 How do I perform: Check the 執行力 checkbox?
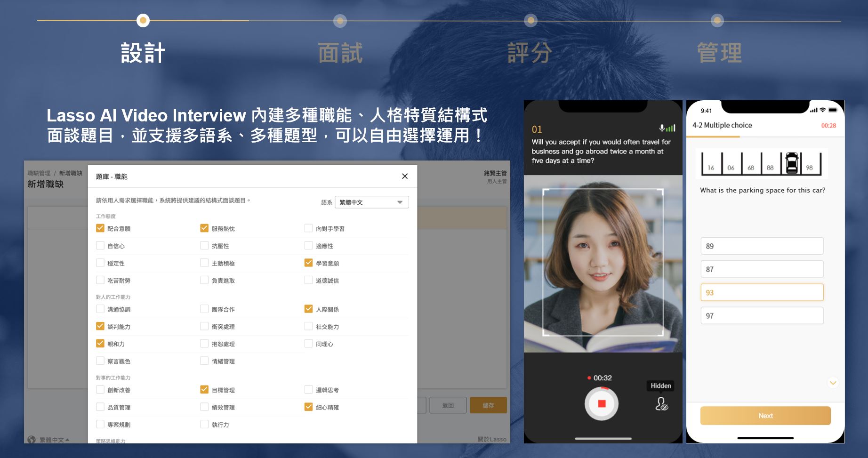[x=204, y=424]
